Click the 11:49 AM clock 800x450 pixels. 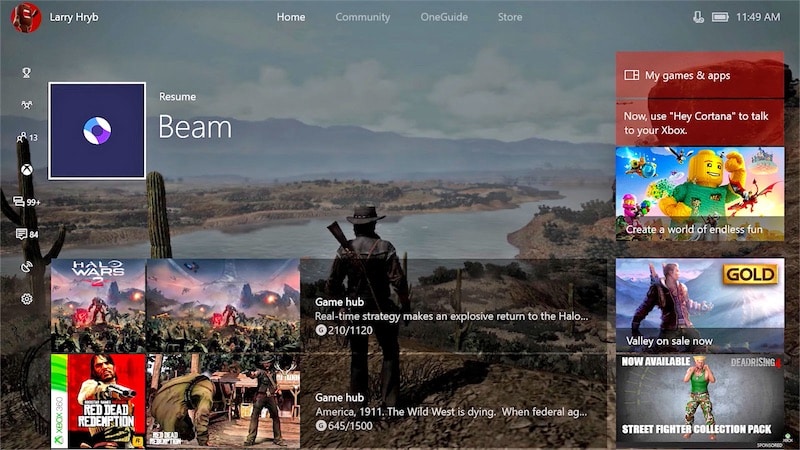point(758,17)
